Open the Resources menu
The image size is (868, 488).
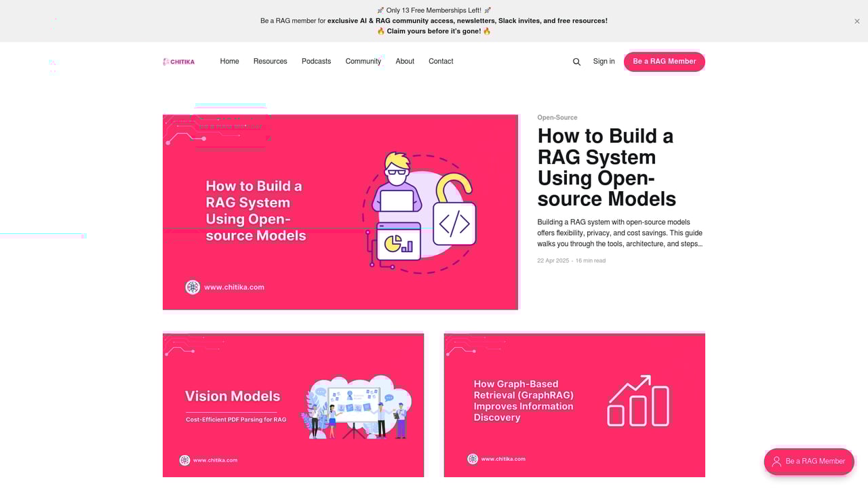pyautogui.click(x=270, y=62)
